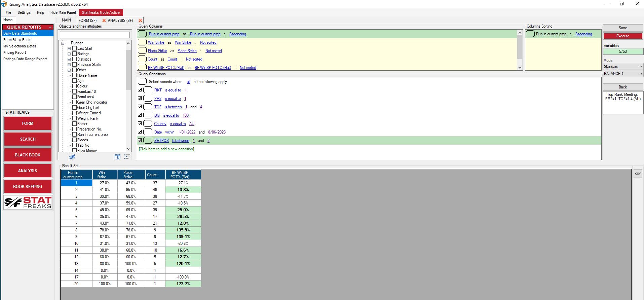
Task: Open the Help menu
Action: coord(40,12)
